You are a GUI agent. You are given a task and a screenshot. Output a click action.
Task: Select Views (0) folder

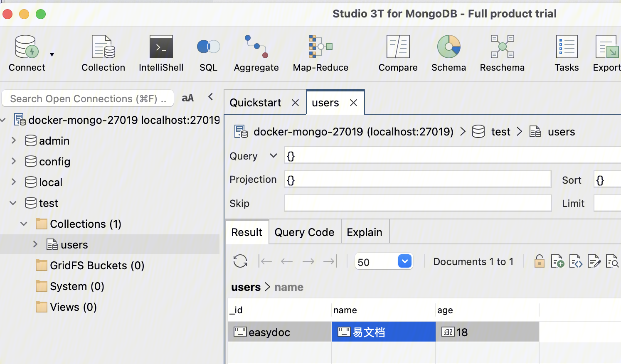click(67, 307)
